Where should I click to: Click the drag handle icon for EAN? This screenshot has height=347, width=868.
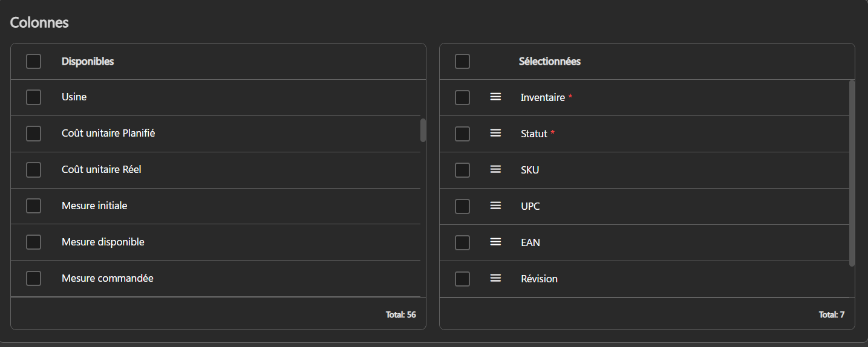pos(495,242)
